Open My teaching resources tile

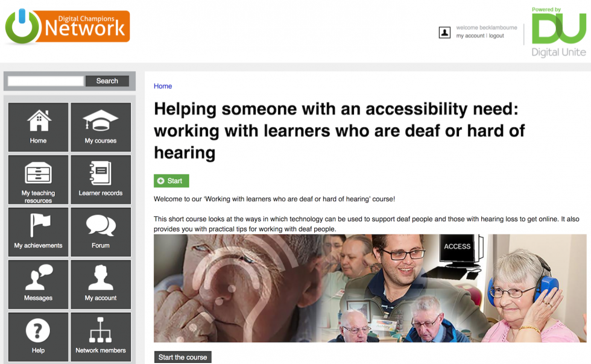(x=38, y=180)
